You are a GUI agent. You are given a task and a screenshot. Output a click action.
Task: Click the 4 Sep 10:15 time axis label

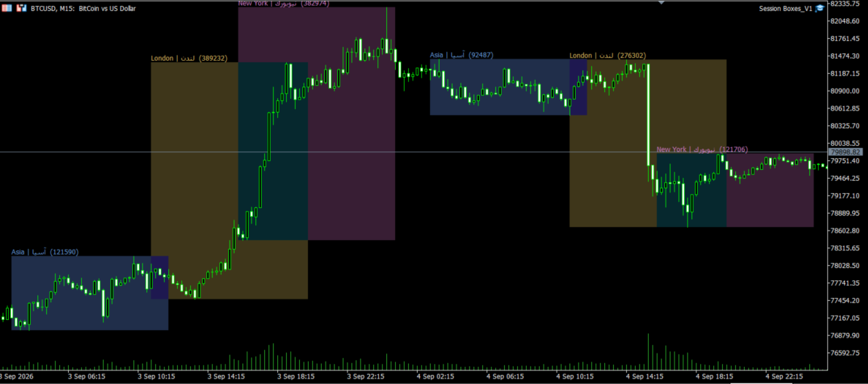coord(574,376)
